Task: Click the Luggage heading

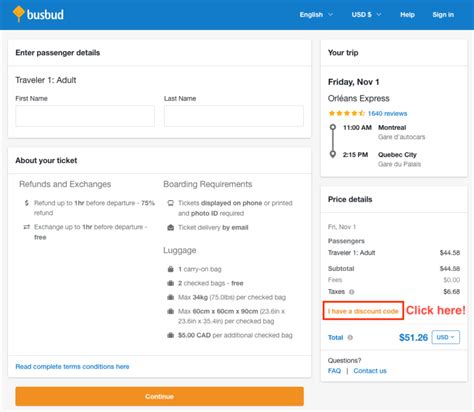Action: coord(180,250)
